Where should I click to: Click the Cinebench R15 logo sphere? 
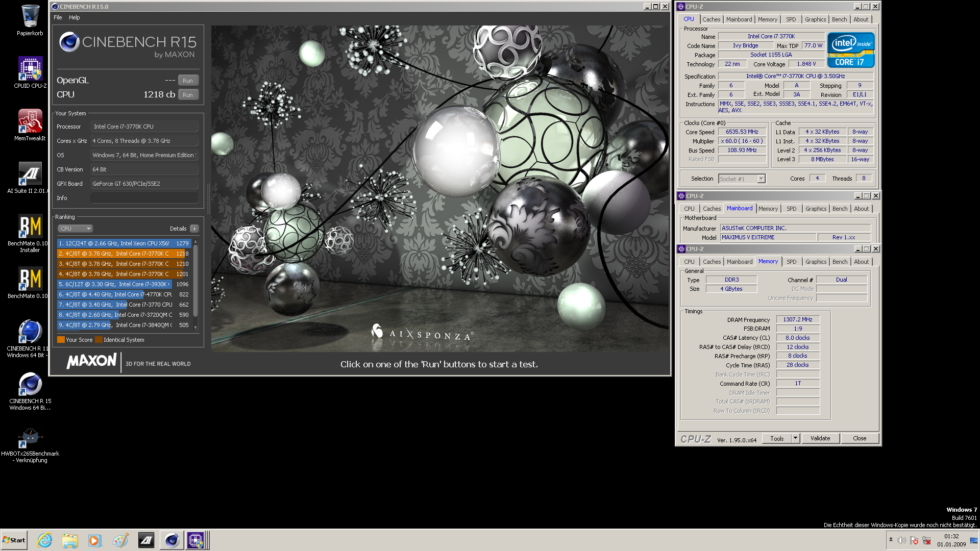[69, 42]
